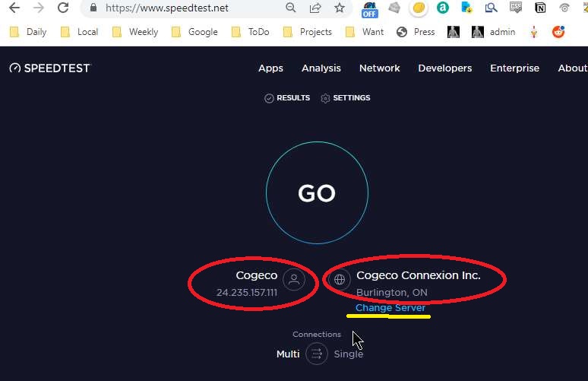
Task: Click the Change Server link
Action: pyautogui.click(x=390, y=308)
